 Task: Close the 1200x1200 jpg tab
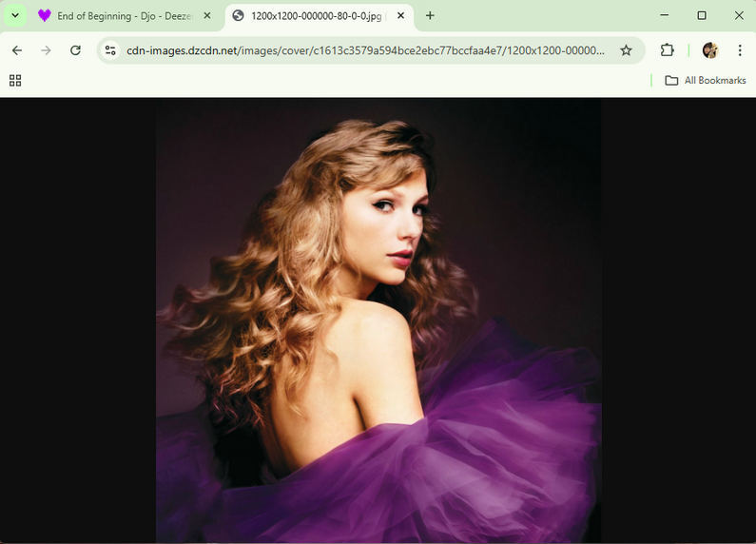click(400, 16)
